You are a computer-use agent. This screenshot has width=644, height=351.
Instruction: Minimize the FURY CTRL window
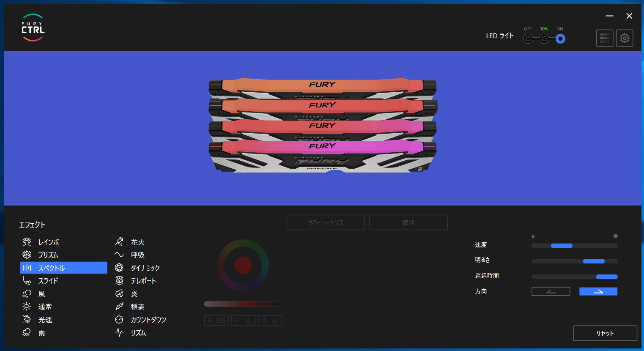609,16
